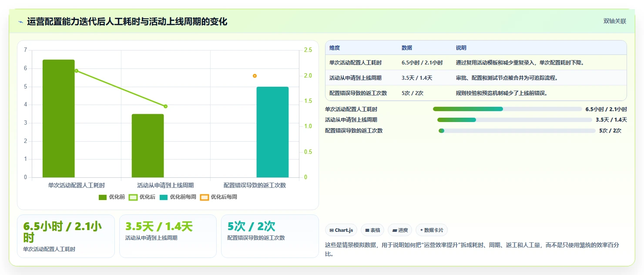The image size is (644, 275).
Task: Click the 配置错误导致的返工次数 progress bar
Action: [x=517, y=131]
